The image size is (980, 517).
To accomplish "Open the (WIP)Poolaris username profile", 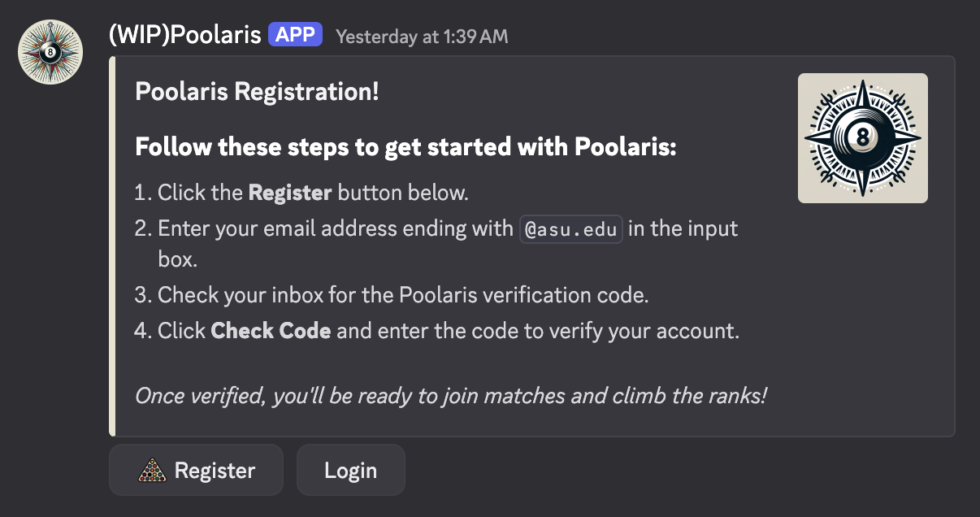I will (184, 35).
